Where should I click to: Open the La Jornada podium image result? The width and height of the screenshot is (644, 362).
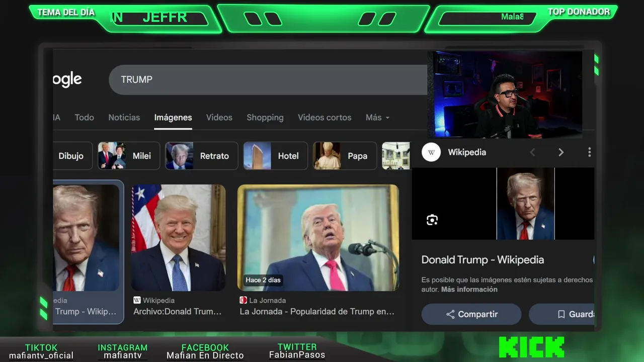tap(318, 238)
